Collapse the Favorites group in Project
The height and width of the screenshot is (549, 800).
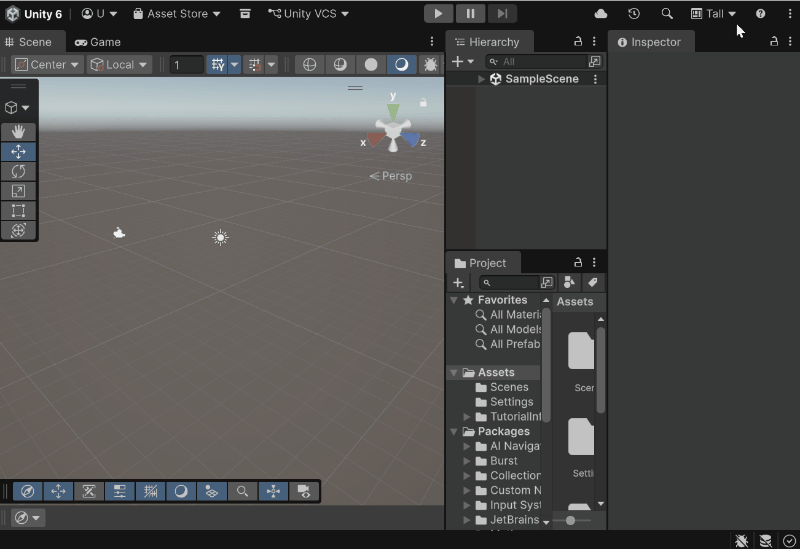[454, 301]
